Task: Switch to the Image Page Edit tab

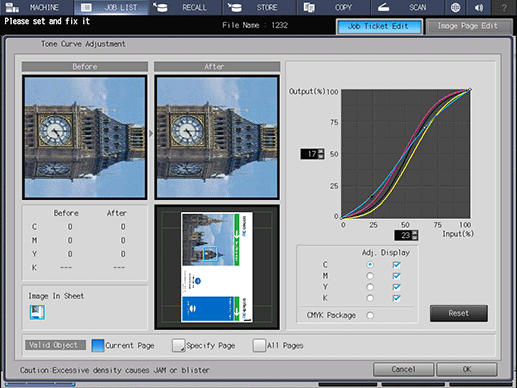Action: click(468, 26)
